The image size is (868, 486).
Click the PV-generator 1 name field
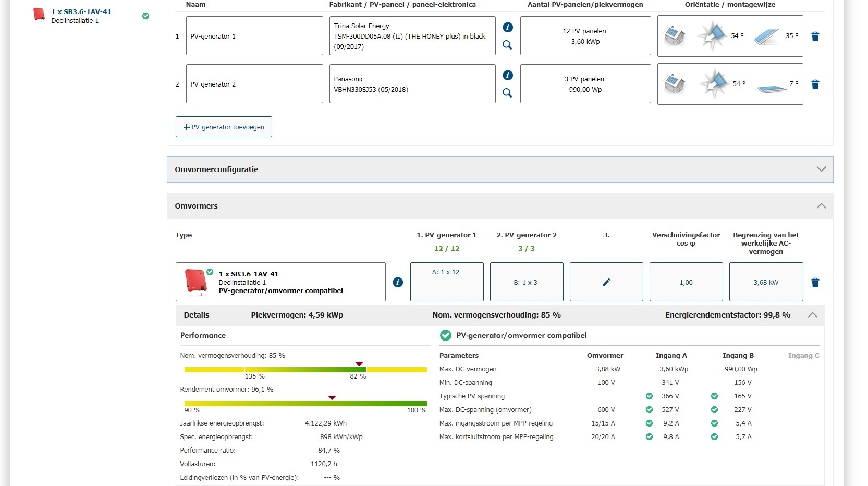[x=254, y=36]
